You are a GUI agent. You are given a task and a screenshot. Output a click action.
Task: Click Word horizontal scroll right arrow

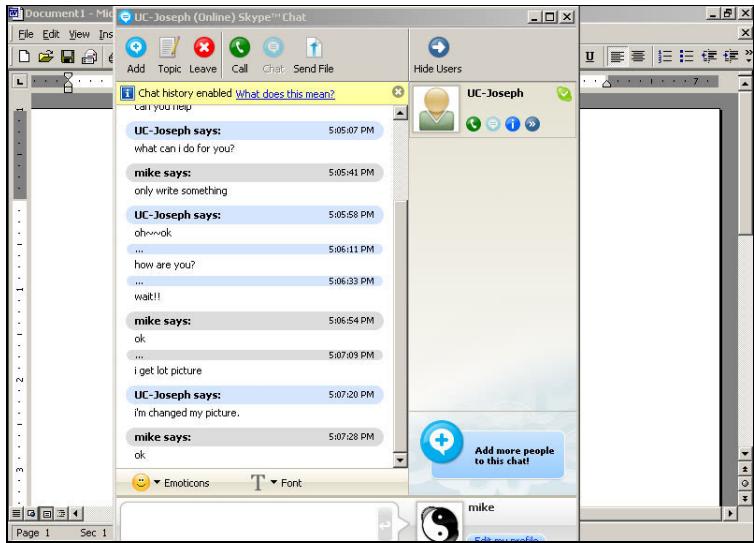[730, 513]
